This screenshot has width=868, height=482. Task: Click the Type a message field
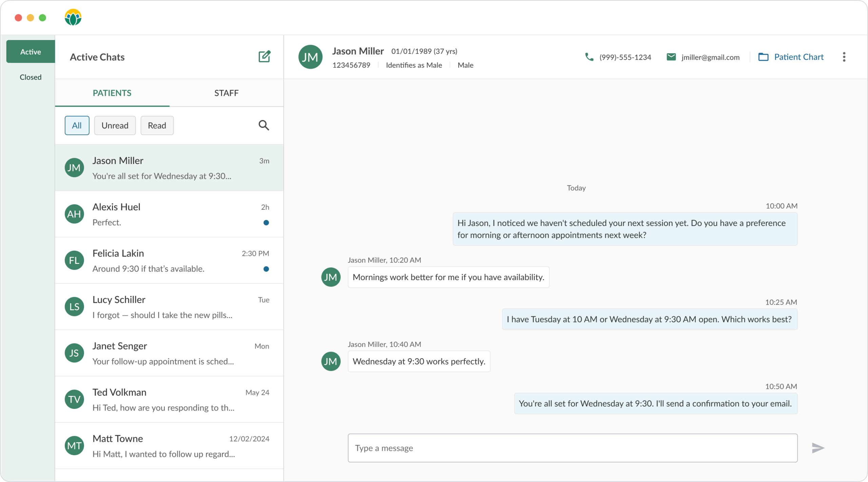pyautogui.click(x=572, y=448)
